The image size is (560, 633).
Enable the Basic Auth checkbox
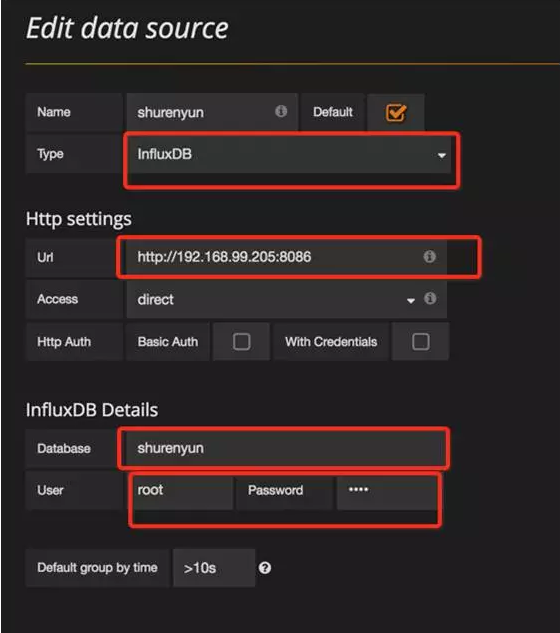point(241,342)
